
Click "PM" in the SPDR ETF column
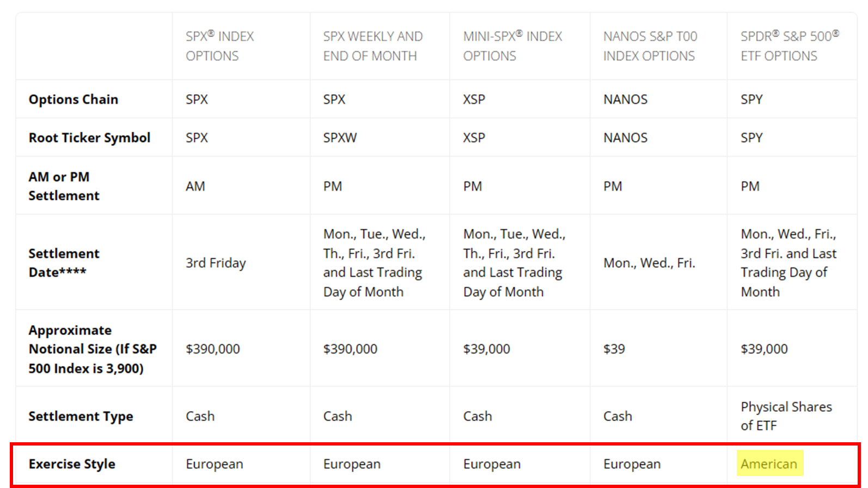(x=750, y=186)
